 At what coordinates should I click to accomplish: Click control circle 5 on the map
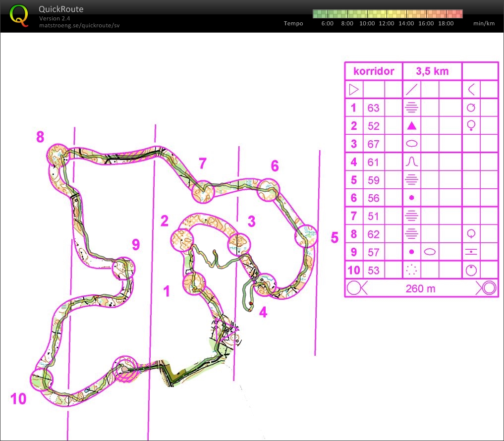coord(306,236)
